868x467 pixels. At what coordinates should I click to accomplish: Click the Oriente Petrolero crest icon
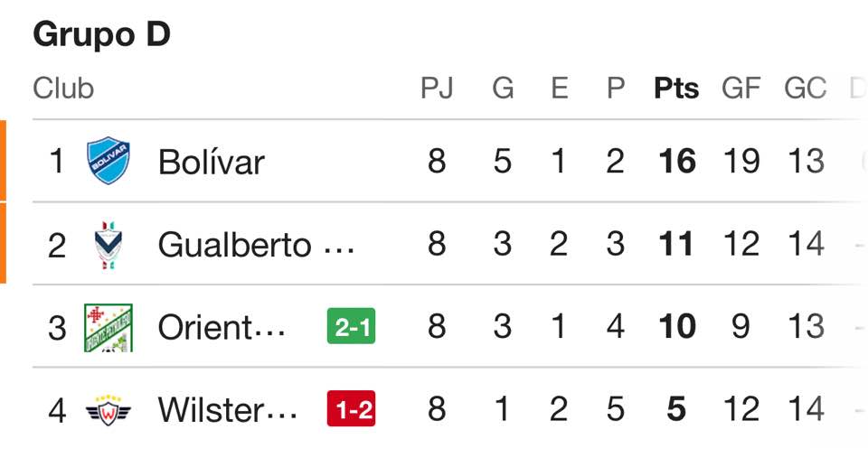[x=108, y=327]
